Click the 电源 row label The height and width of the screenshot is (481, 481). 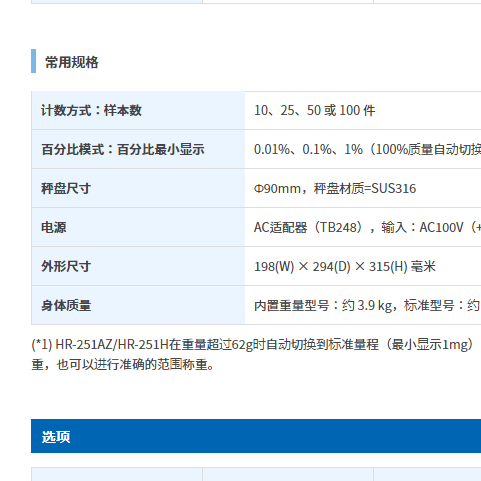pos(53,227)
